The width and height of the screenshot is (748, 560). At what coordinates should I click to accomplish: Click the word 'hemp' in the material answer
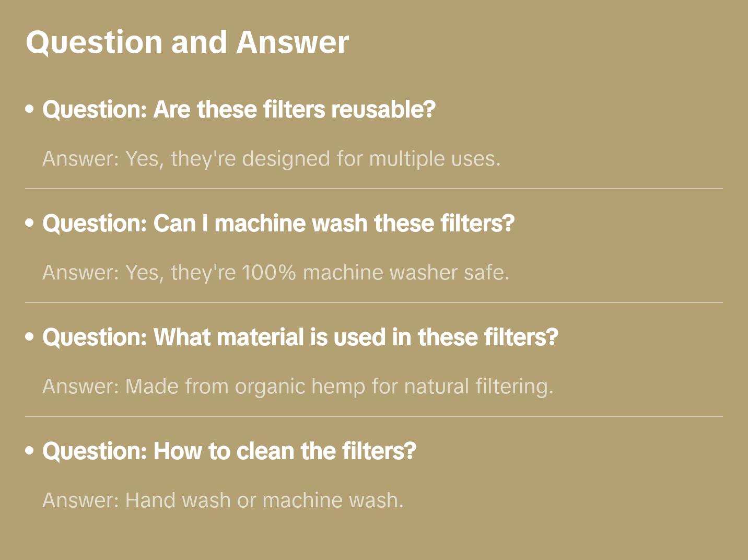pyautogui.click(x=338, y=387)
